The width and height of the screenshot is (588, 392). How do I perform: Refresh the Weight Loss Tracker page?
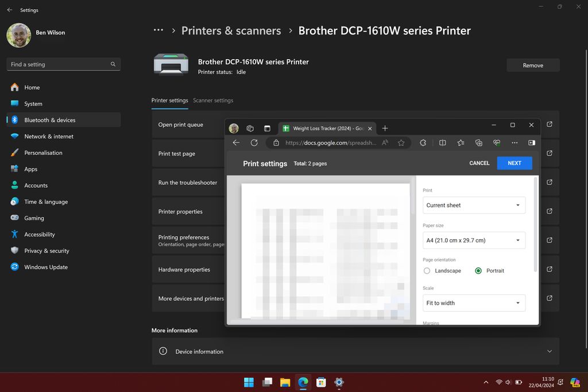tap(254, 142)
